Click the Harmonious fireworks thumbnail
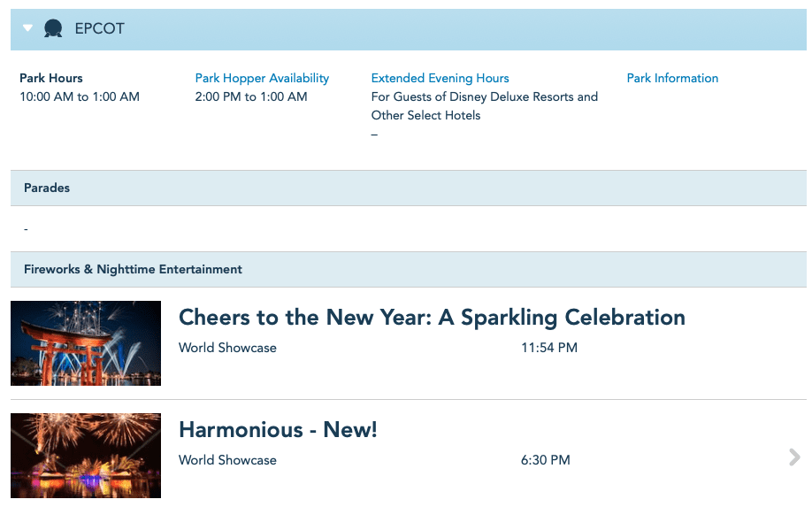812x507 pixels. [x=86, y=456]
